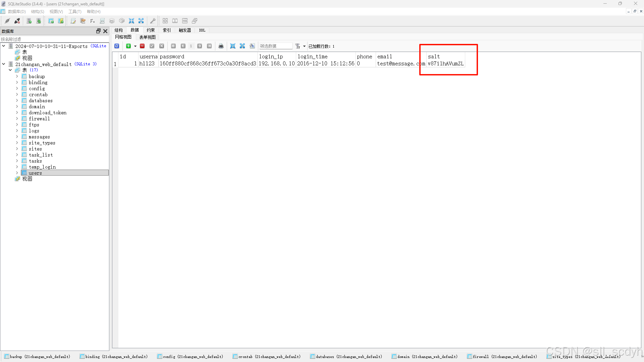Click the blue refresh table data icon

(x=117, y=46)
